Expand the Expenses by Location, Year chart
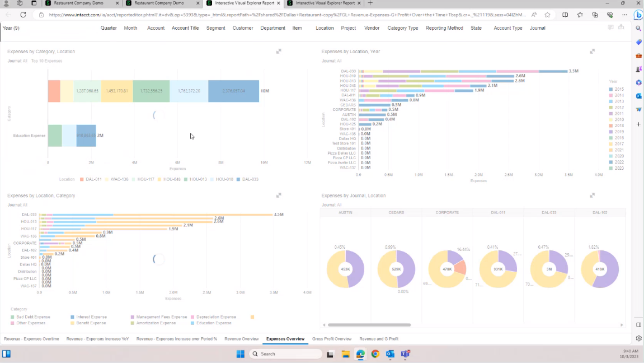This screenshot has height=363, width=644. point(592,51)
